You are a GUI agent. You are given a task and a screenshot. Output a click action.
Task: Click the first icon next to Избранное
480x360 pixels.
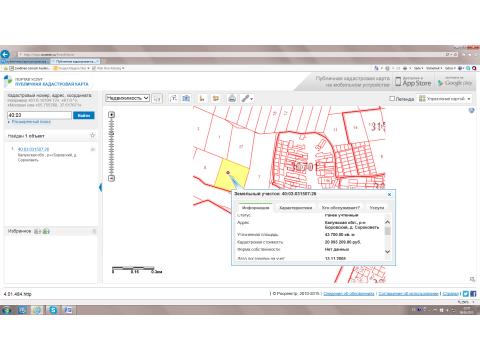38,231
